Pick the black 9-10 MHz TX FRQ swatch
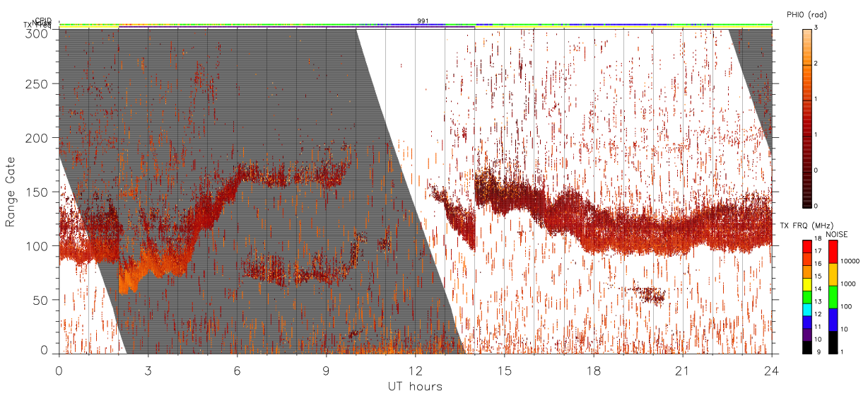 tap(807, 346)
